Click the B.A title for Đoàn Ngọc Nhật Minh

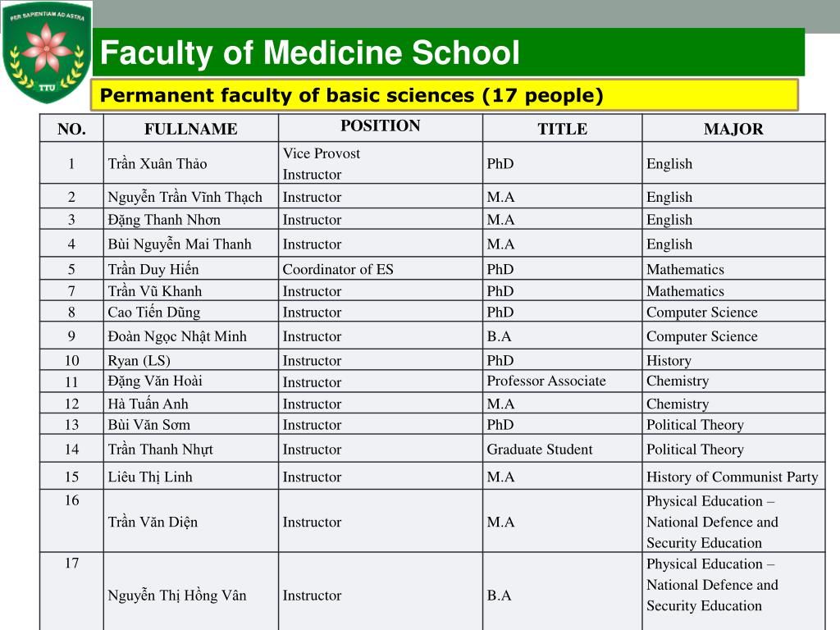point(499,336)
